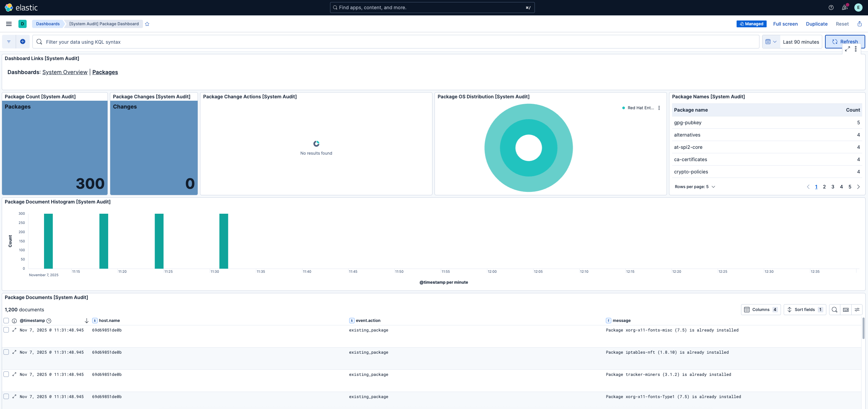Image resolution: width=868 pixels, height=409 pixels.
Task: Open the main navigation hamburger menu
Action: [9, 24]
